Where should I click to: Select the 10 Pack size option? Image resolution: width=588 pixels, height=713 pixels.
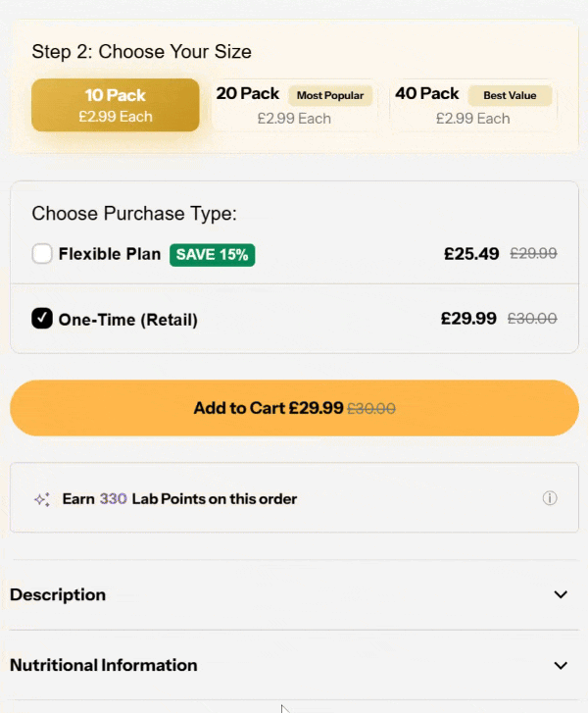pos(116,106)
